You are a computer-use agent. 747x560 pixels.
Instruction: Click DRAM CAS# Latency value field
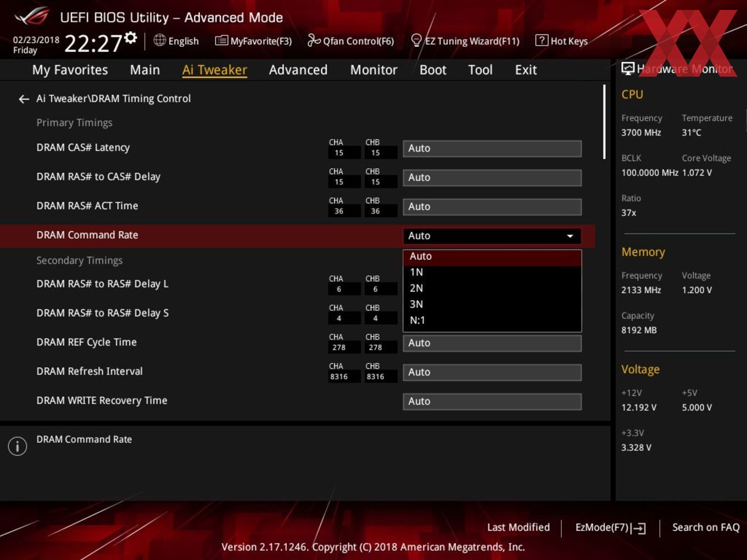[x=492, y=148]
